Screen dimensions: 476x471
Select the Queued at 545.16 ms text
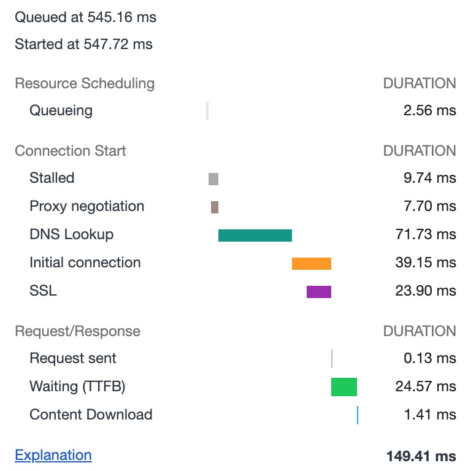pos(86,17)
